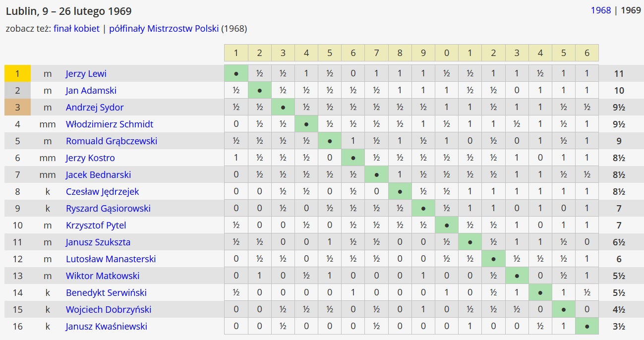Open Jerzy Kostro player link
The height and width of the screenshot is (340, 644).
click(90, 158)
